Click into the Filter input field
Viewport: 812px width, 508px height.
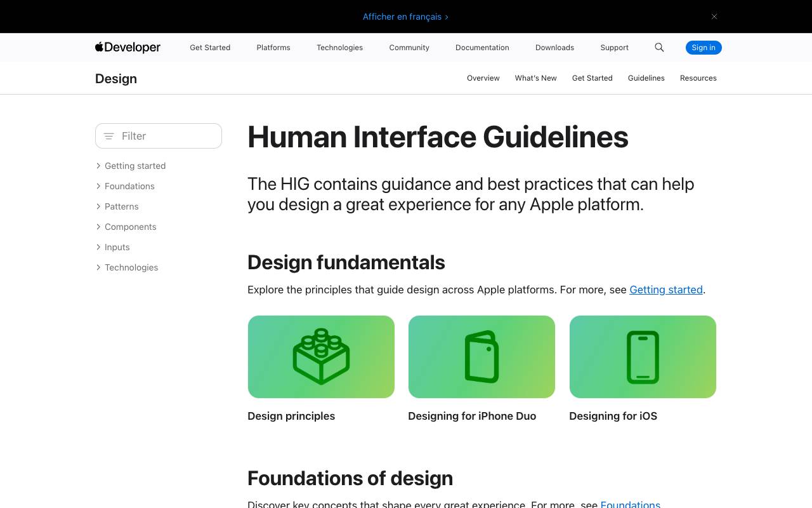159,136
